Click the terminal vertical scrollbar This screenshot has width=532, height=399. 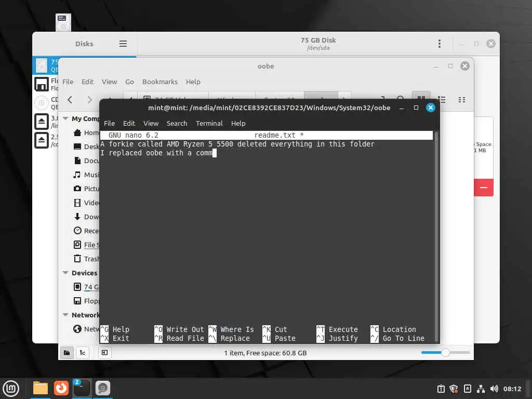click(436, 236)
